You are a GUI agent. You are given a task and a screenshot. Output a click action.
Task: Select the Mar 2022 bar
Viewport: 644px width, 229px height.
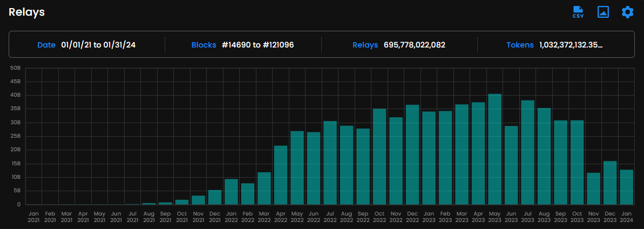point(265,188)
